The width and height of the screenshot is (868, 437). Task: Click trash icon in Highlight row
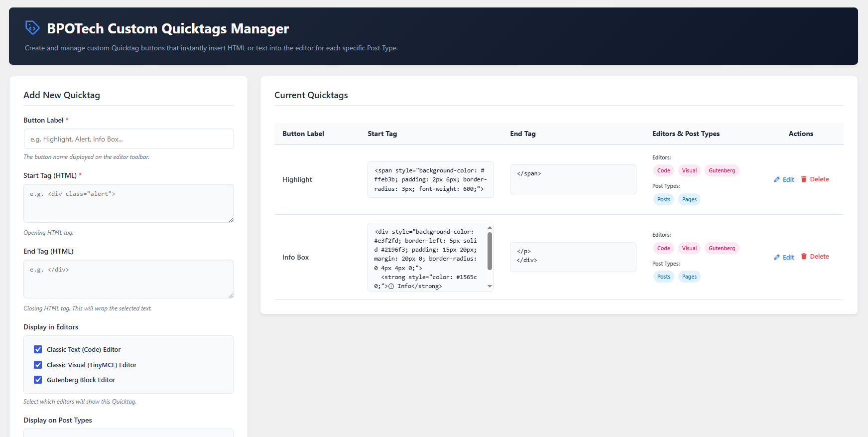(804, 179)
